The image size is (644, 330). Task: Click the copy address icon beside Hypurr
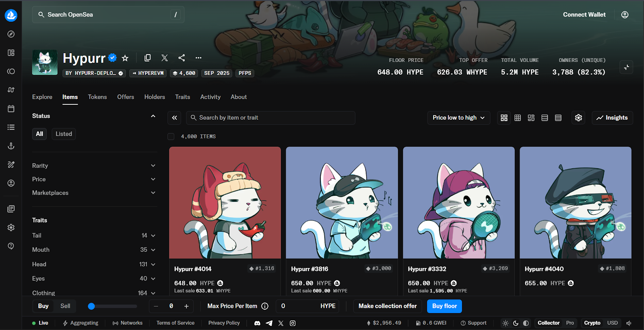pos(148,58)
